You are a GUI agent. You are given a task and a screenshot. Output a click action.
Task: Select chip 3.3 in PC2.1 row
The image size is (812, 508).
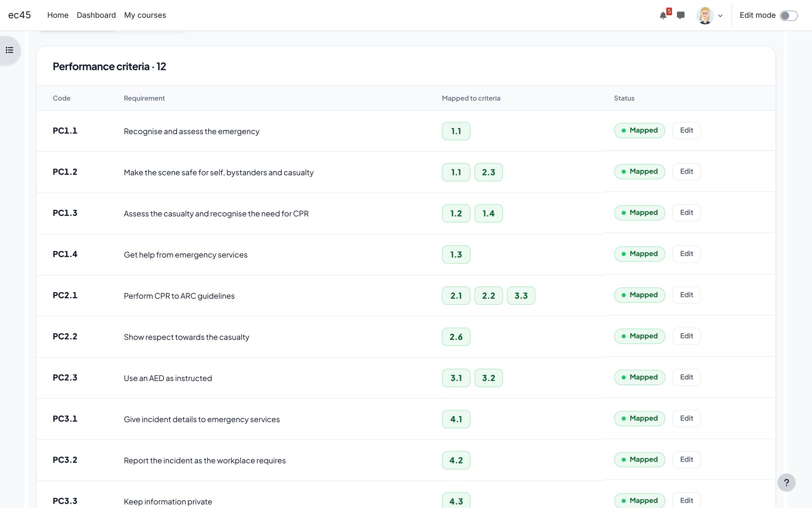pyautogui.click(x=521, y=295)
